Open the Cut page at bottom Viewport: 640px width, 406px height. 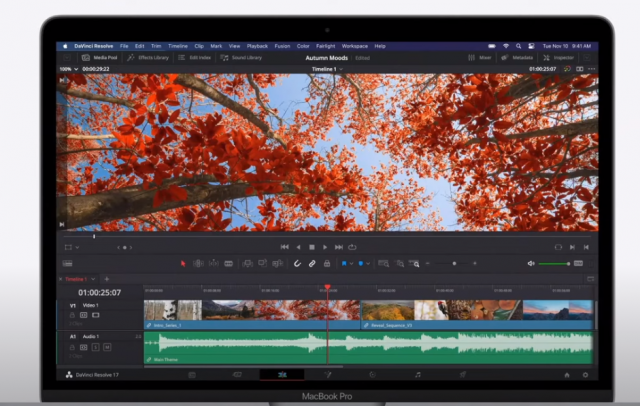point(237,375)
